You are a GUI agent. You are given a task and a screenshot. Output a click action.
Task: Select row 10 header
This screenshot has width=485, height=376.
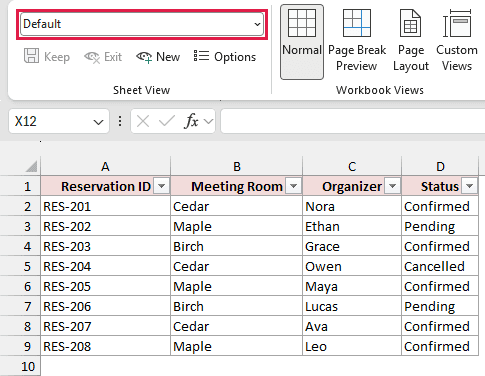tap(20, 366)
